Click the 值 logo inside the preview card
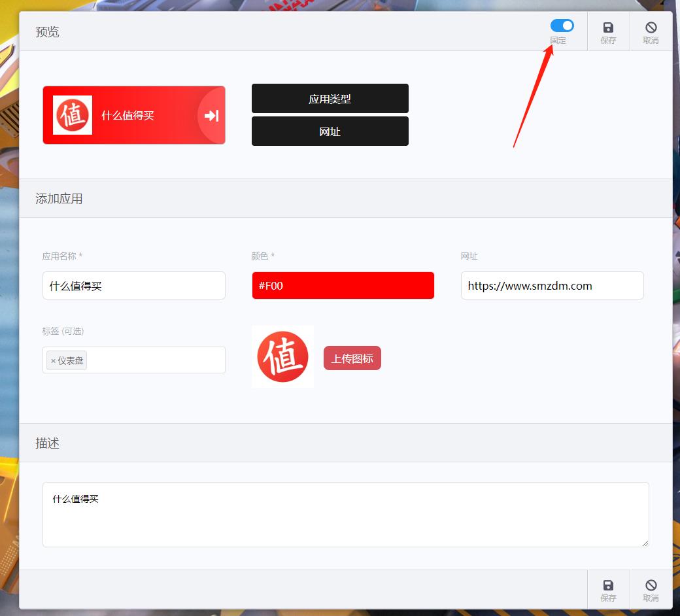Image resolution: width=680 pixels, height=616 pixels. click(72, 114)
